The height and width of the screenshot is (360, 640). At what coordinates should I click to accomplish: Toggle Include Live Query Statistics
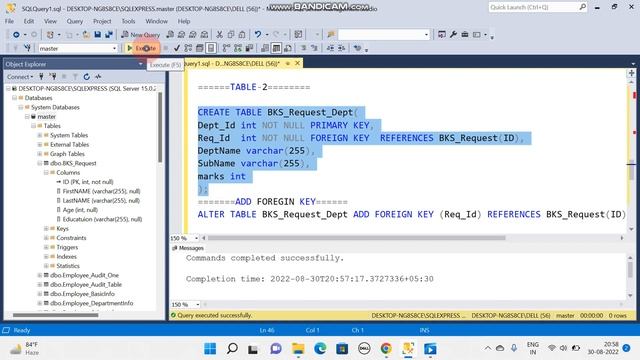click(x=238, y=48)
